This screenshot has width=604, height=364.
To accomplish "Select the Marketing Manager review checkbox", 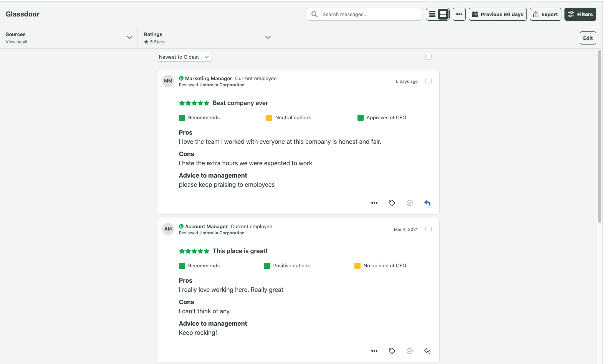I will [429, 81].
